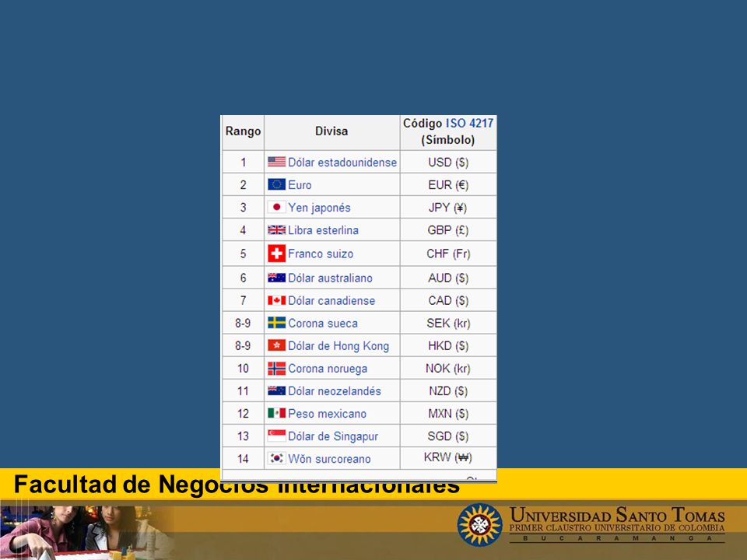Select the CHF (Fr) code cell
This screenshot has height=560, width=747.
tap(448, 254)
